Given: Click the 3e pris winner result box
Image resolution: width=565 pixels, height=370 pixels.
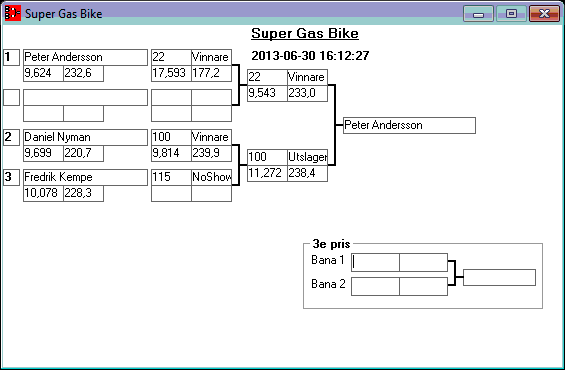Looking at the screenshot, I should pyautogui.click(x=499, y=277).
